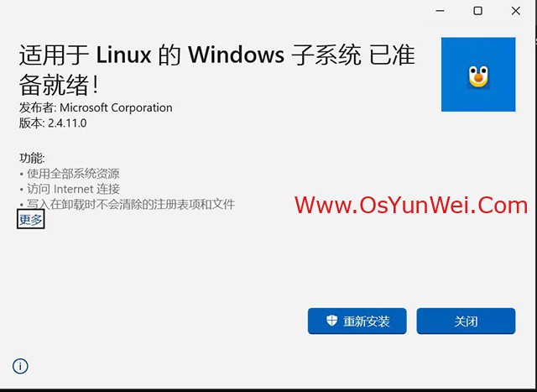The image size is (537, 392).
Task: Click the 子系统 text in the heading
Action: [x=326, y=55]
